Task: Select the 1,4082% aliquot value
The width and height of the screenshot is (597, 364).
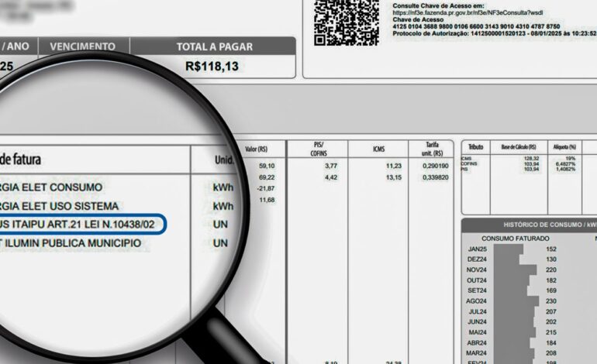Action: tap(565, 169)
